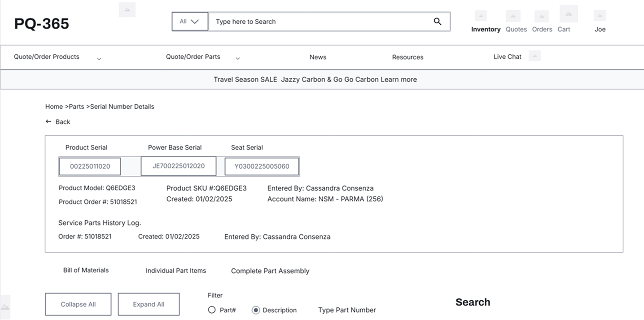Select the Description filter radio button
Screen dimensions: 644x320
point(256,310)
